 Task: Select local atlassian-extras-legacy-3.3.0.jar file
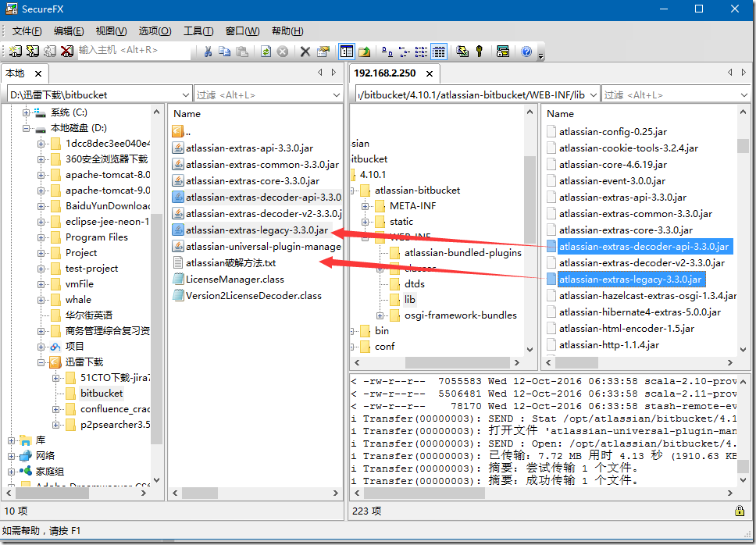coord(257,230)
